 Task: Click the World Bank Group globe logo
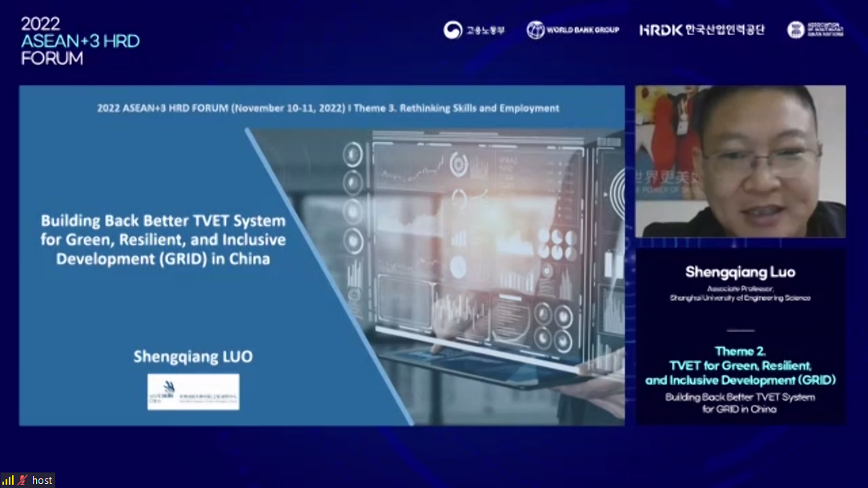536,30
